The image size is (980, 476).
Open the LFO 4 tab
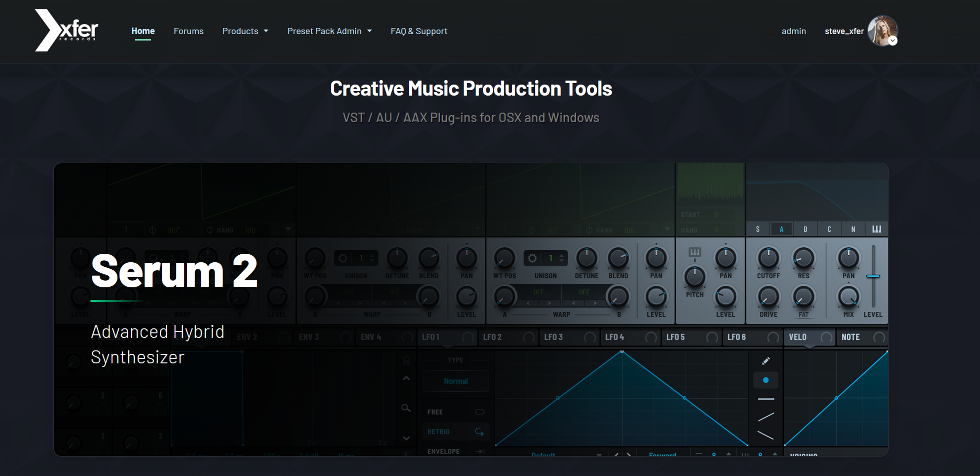pyautogui.click(x=630, y=337)
